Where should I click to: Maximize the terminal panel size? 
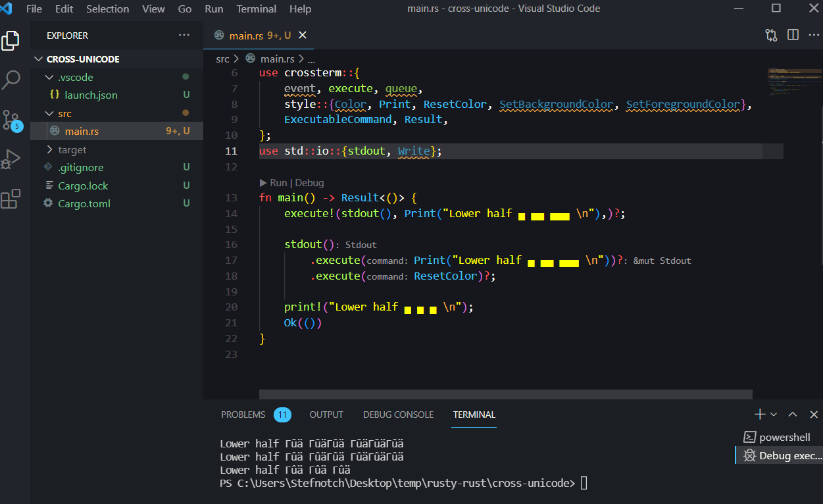click(793, 415)
